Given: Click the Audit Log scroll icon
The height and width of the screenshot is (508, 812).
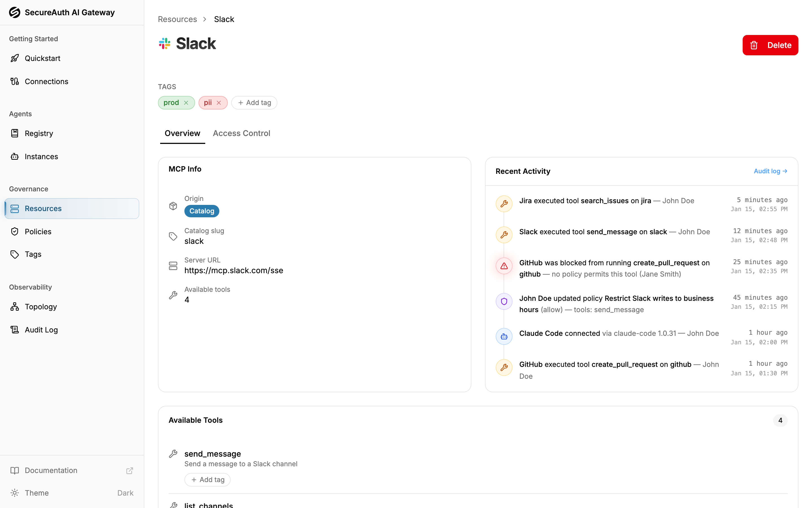Looking at the screenshot, I should click(14, 330).
